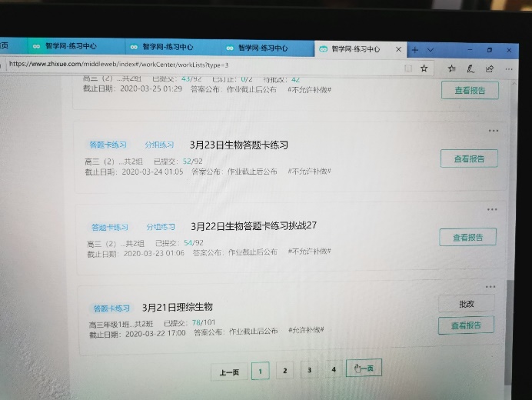Open the favorites hub icon
532x400 pixels.
coord(451,69)
